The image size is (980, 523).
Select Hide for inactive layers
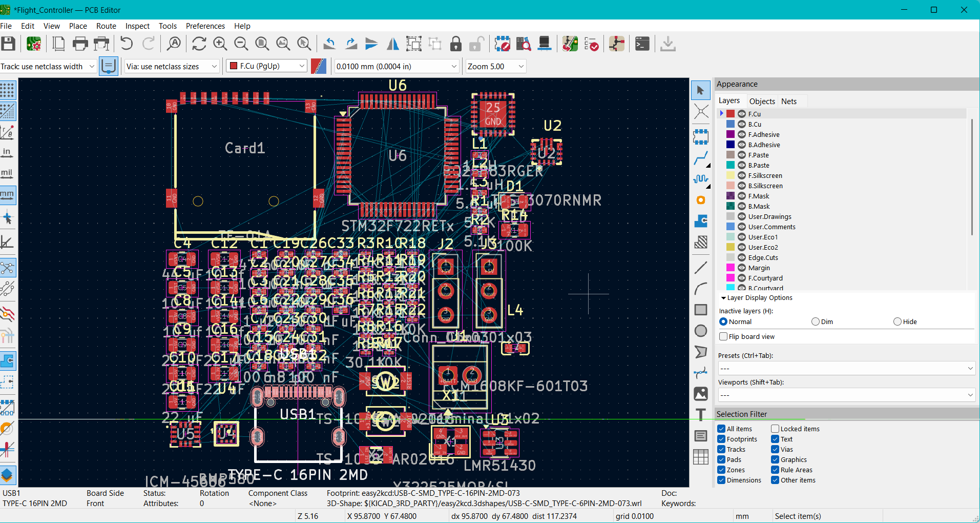pos(898,321)
